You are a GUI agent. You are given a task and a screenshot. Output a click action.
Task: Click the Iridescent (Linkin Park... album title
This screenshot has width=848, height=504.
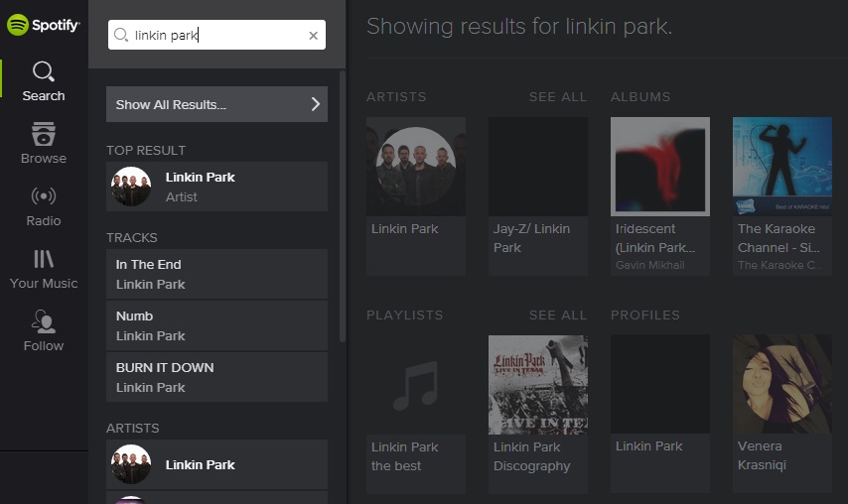pos(655,238)
